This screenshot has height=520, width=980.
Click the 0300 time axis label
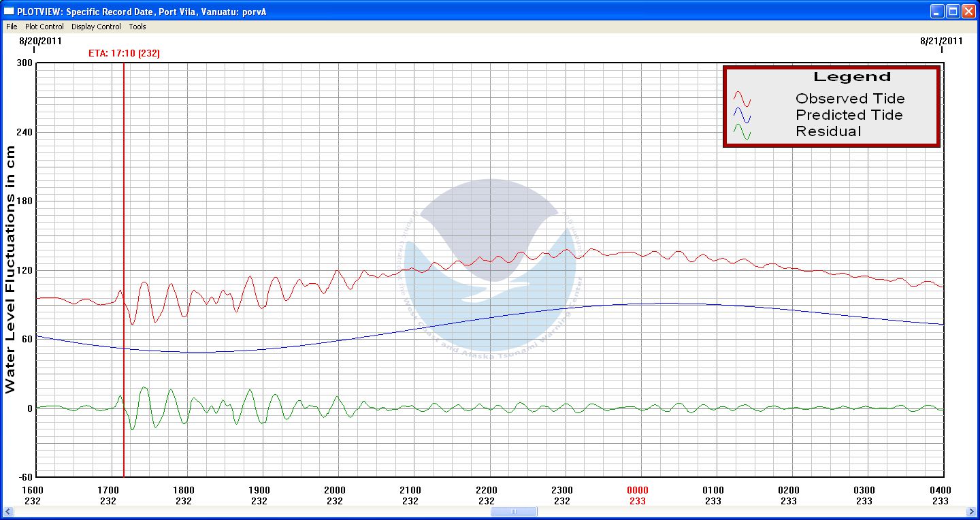click(x=864, y=490)
